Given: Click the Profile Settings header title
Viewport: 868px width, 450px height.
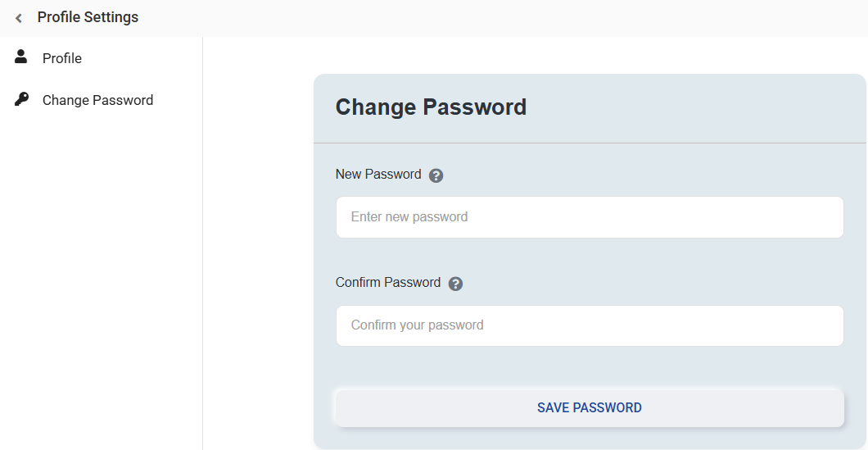Looking at the screenshot, I should [88, 17].
